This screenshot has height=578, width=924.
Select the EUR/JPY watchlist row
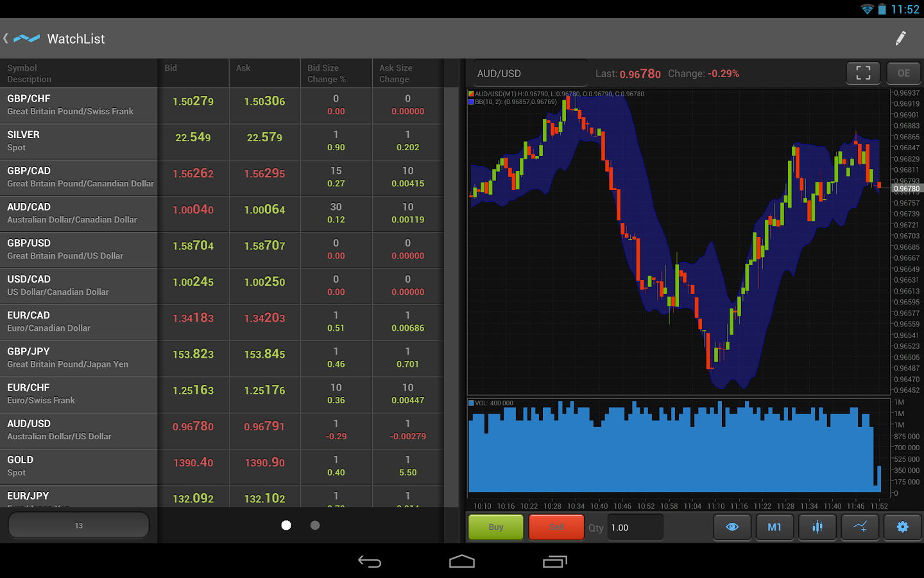221,496
